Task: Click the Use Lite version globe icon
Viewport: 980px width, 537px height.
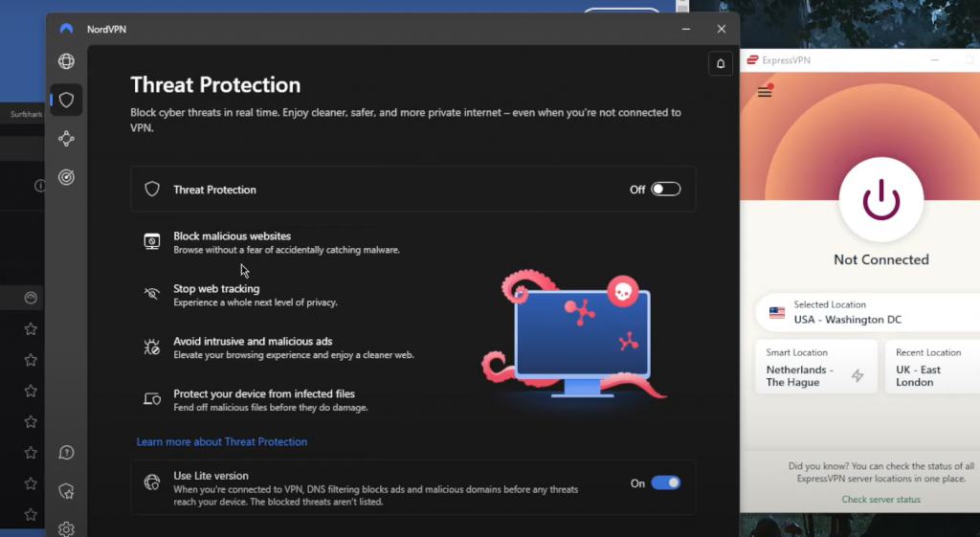Action: 152,482
